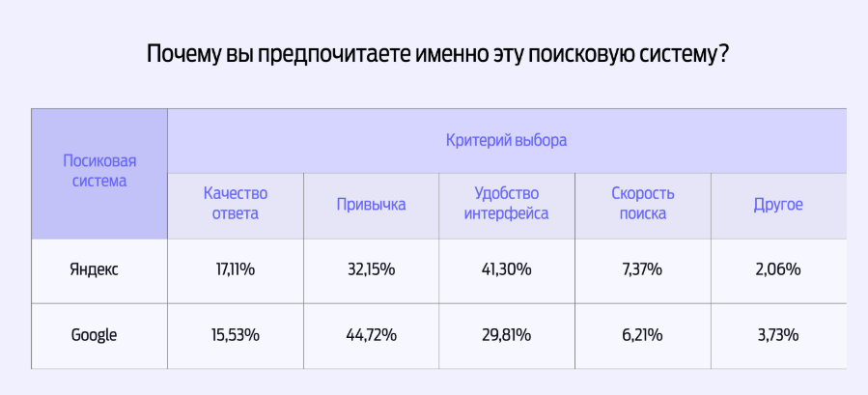Select the 15,53% cell for Google
This screenshot has width=868, height=395.
click(235, 335)
